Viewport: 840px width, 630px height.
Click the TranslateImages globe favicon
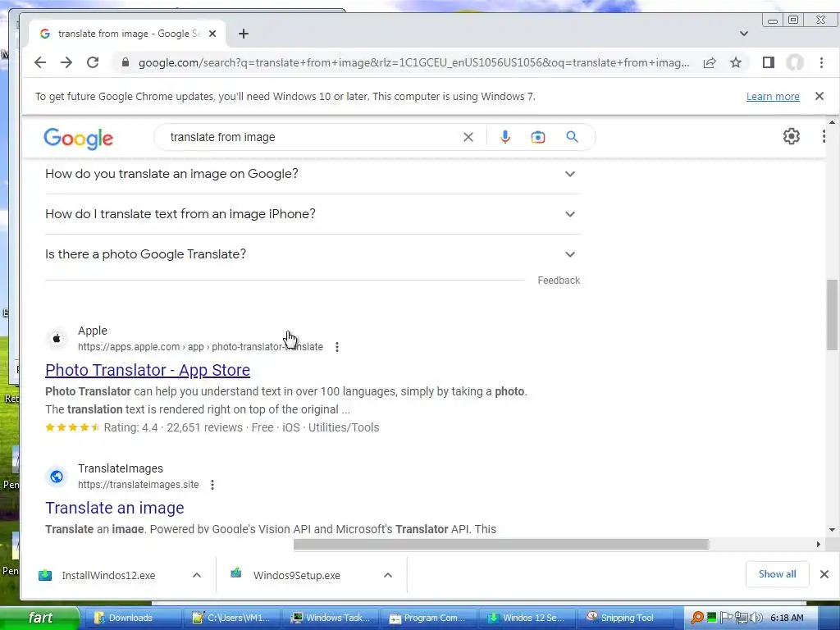tap(57, 477)
